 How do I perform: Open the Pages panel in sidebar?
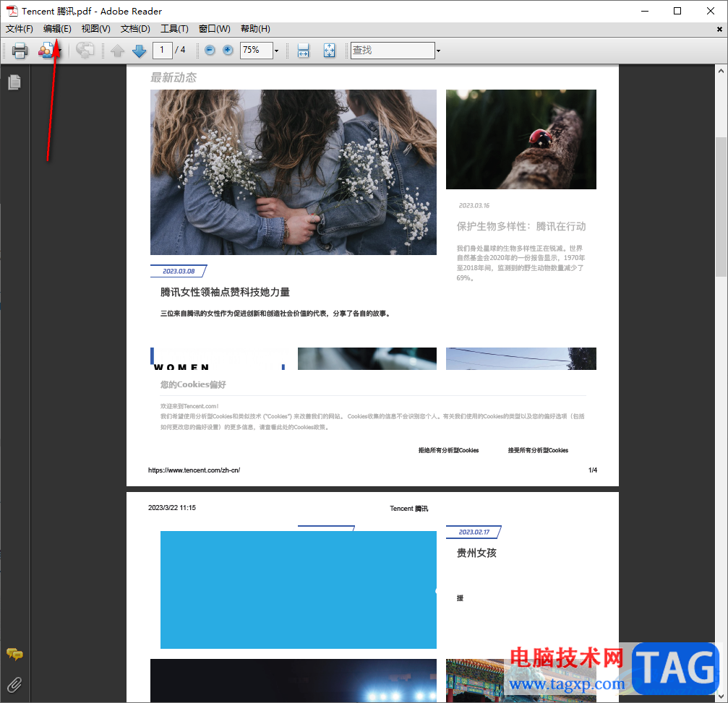(14, 82)
